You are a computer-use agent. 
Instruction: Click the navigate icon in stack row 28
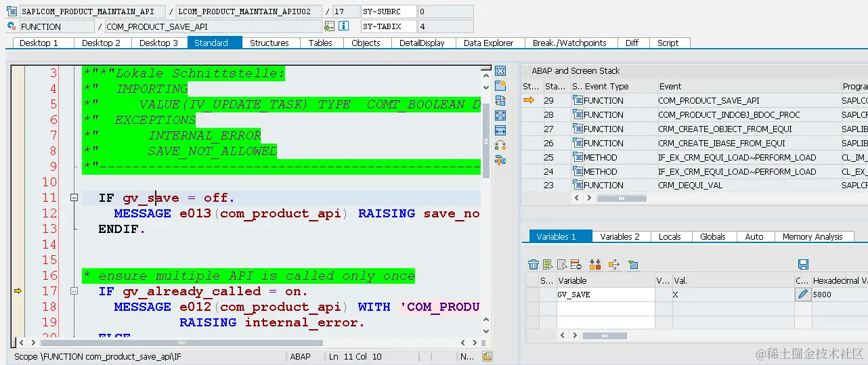pos(578,114)
